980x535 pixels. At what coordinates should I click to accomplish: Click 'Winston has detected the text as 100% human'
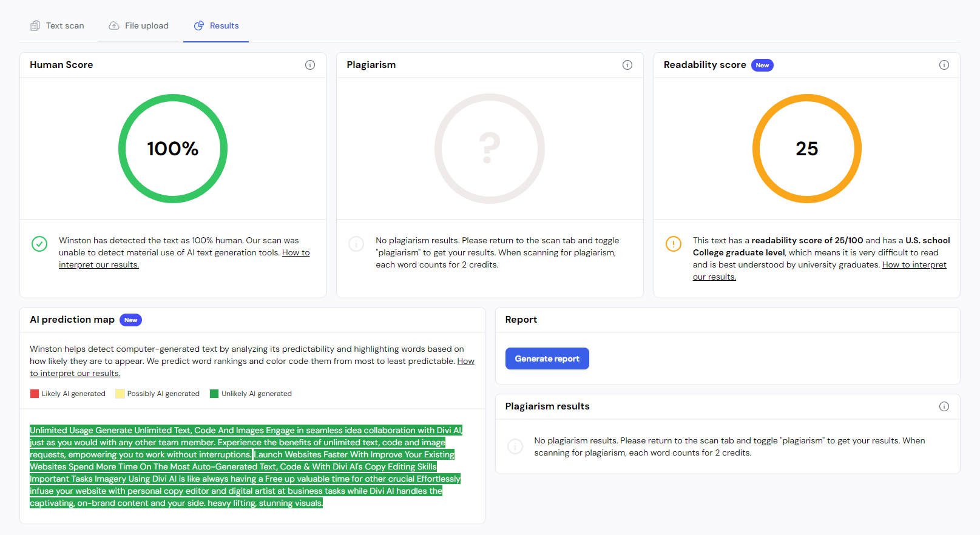[x=149, y=240]
